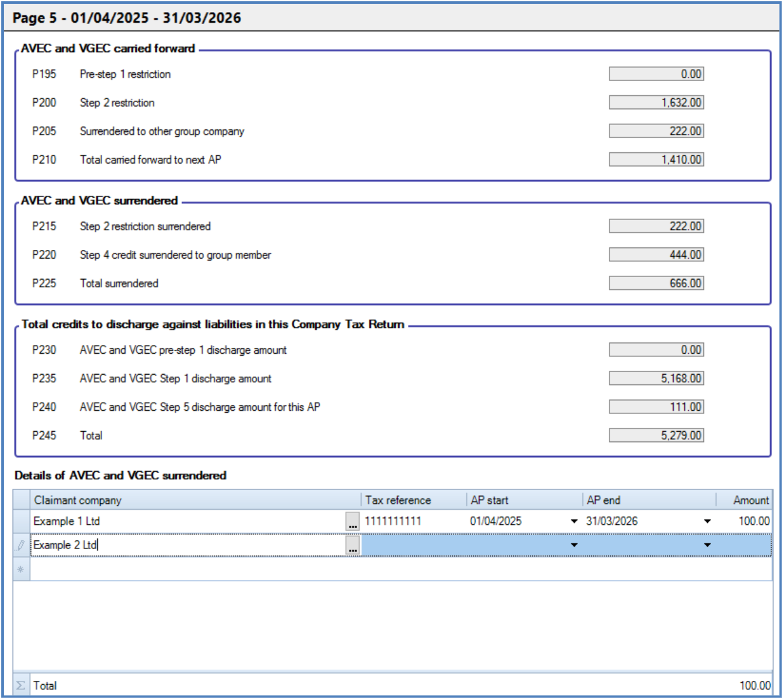Screen dimensions: 784x700
Task: Select the P245 Total value field
Action: (x=657, y=436)
